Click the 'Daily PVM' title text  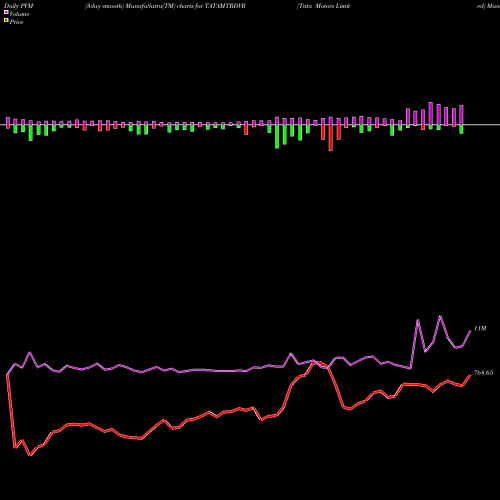point(18,6)
